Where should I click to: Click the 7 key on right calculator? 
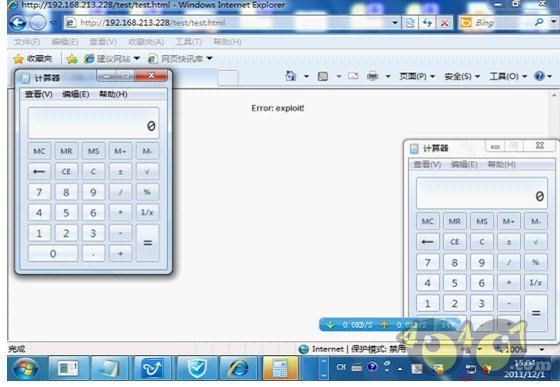[428, 263]
